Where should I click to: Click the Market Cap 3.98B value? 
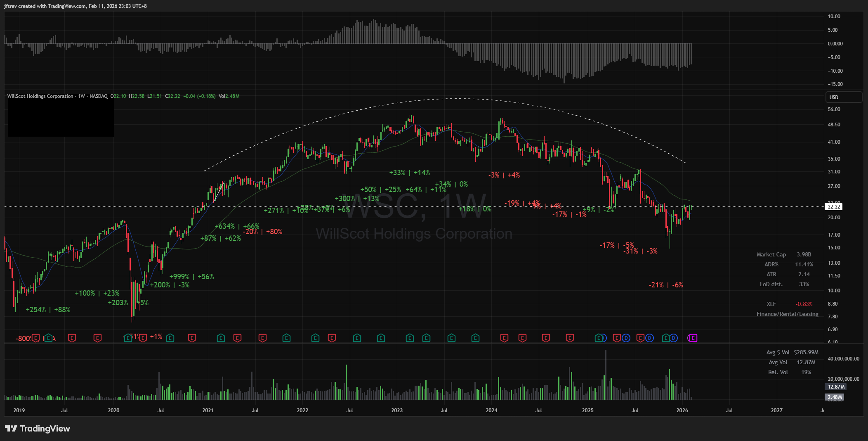[804, 254]
